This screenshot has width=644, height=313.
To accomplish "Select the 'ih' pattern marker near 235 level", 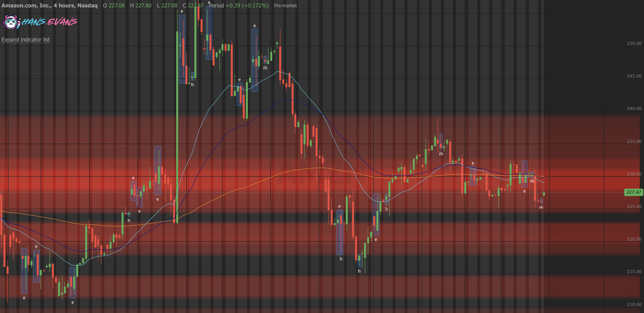I will pyautogui.click(x=441, y=154).
